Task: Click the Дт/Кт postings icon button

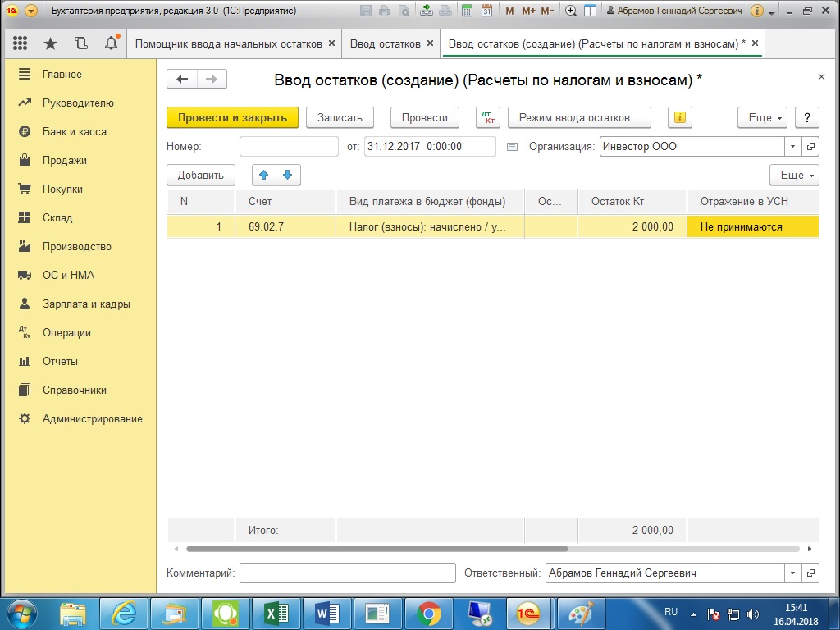Action: tap(487, 117)
